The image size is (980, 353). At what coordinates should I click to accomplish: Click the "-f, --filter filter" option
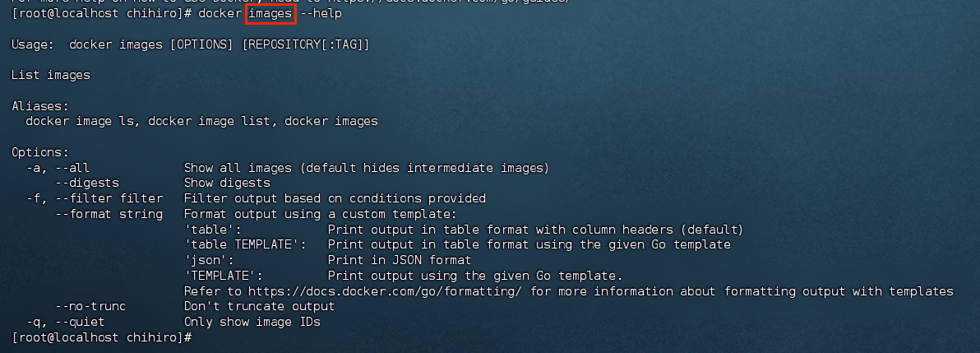point(94,198)
